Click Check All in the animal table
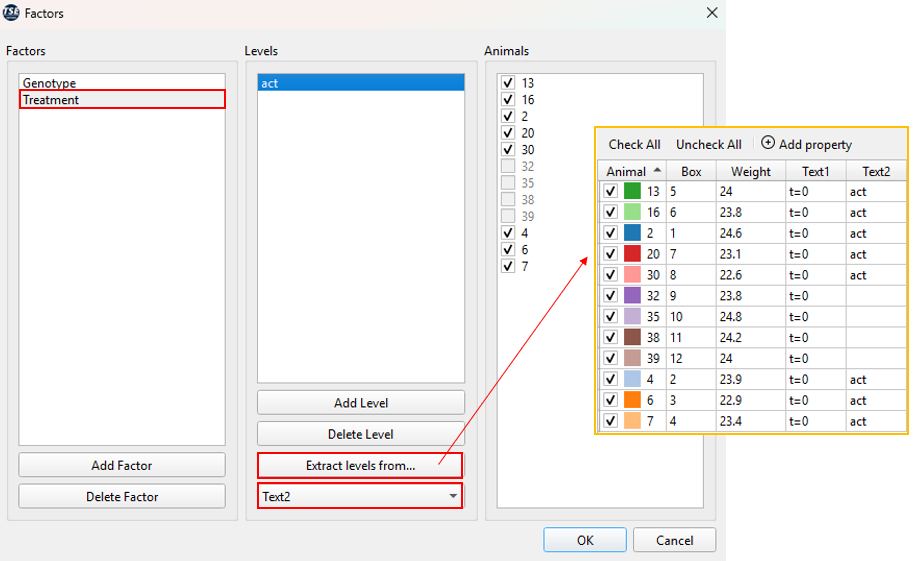Screen dimensions: 915x561 634,145
